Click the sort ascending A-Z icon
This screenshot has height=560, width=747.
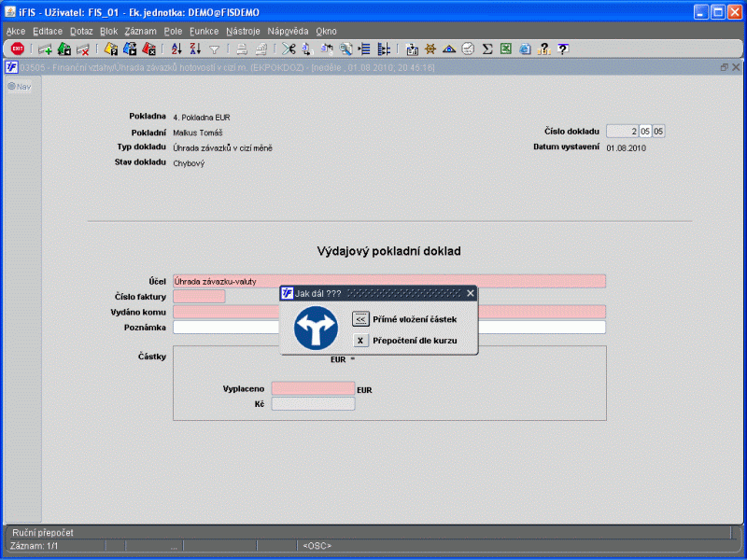coord(176,49)
